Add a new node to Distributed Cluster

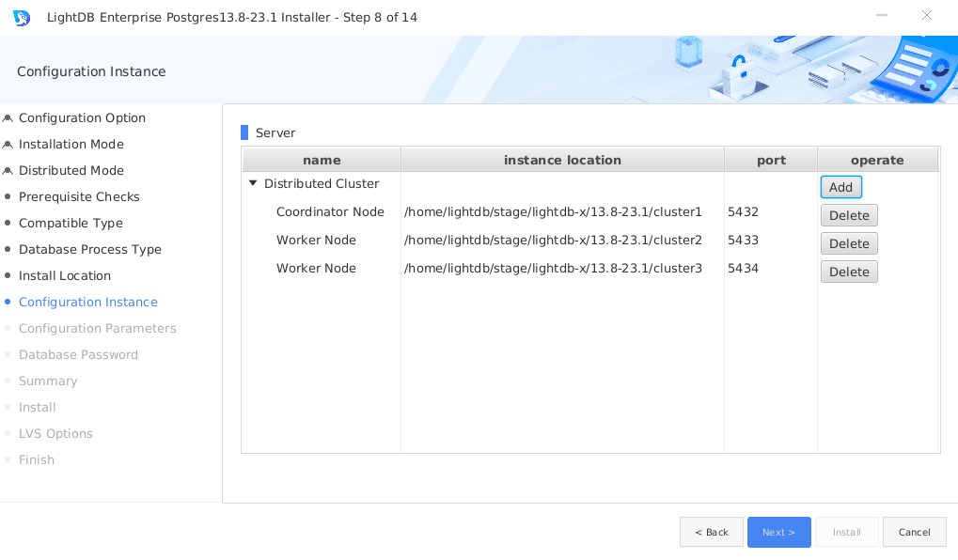coord(840,188)
